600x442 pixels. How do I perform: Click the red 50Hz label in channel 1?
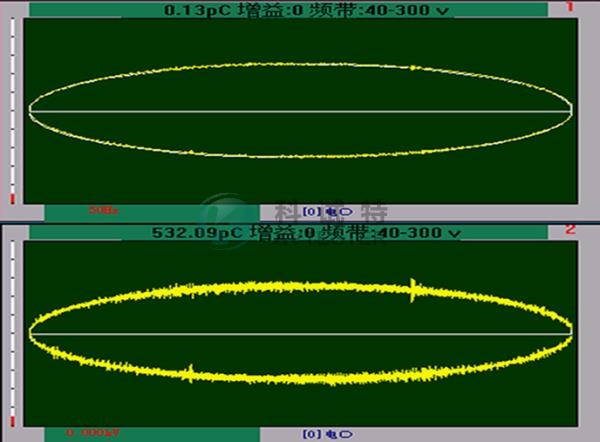tap(103, 211)
